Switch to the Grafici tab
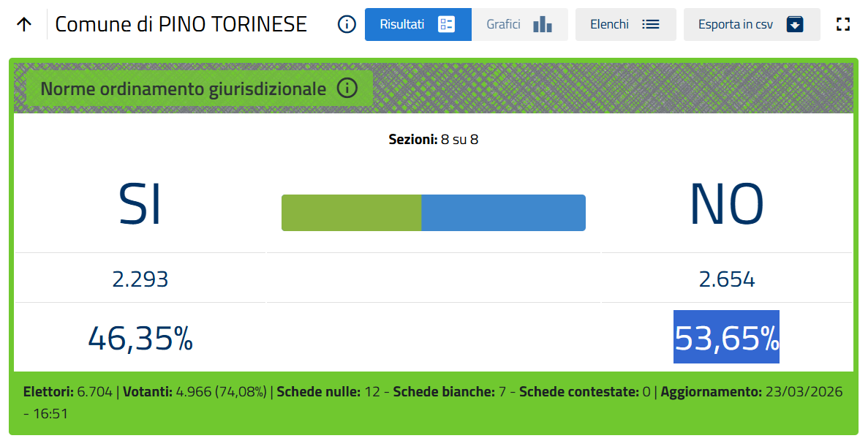Image resolution: width=868 pixels, height=441 pixels. click(x=504, y=24)
